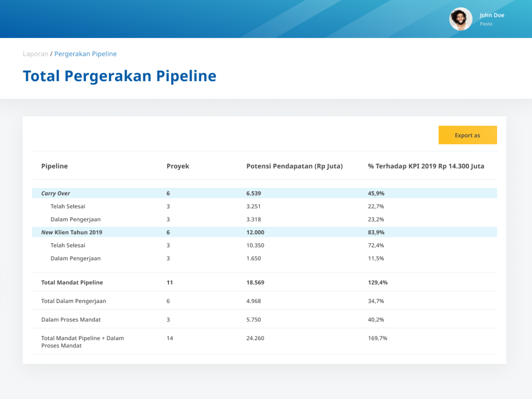The image size is (532, 399).
Task: Expand the Carry Over pipeline row
Action: click(55, 193)
